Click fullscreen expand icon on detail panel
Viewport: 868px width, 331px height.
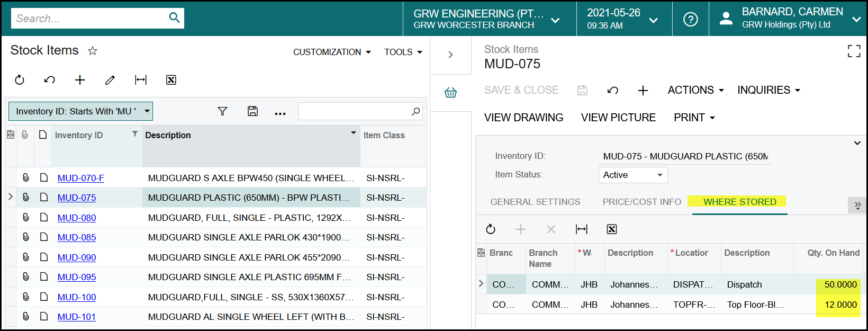[854, 51]
